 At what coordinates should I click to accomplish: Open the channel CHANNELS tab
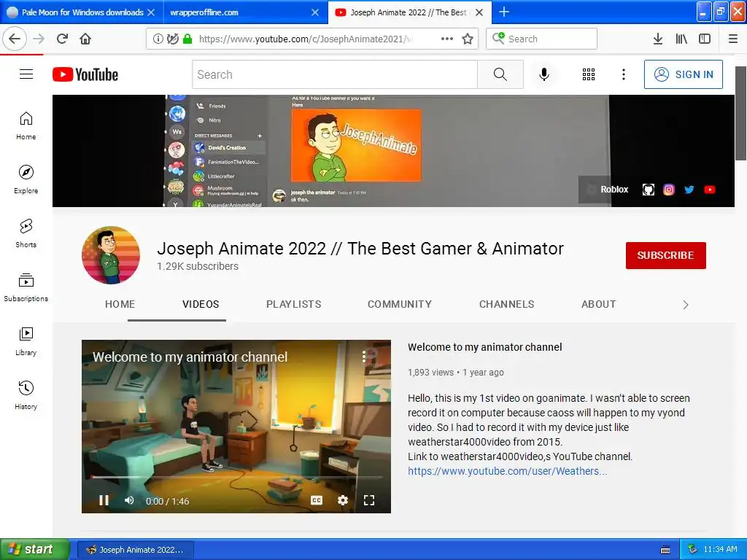point(506,304)
